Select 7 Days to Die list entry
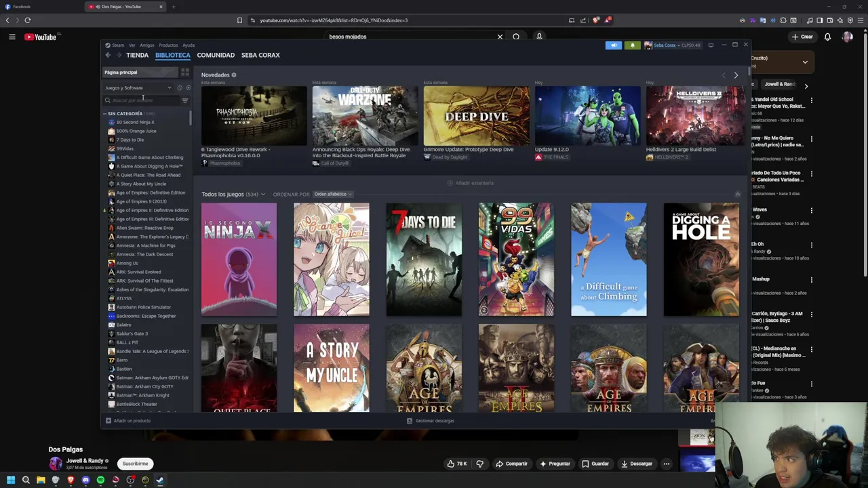Viewport: 868px width, 488px height. click(x=130, y=140)
